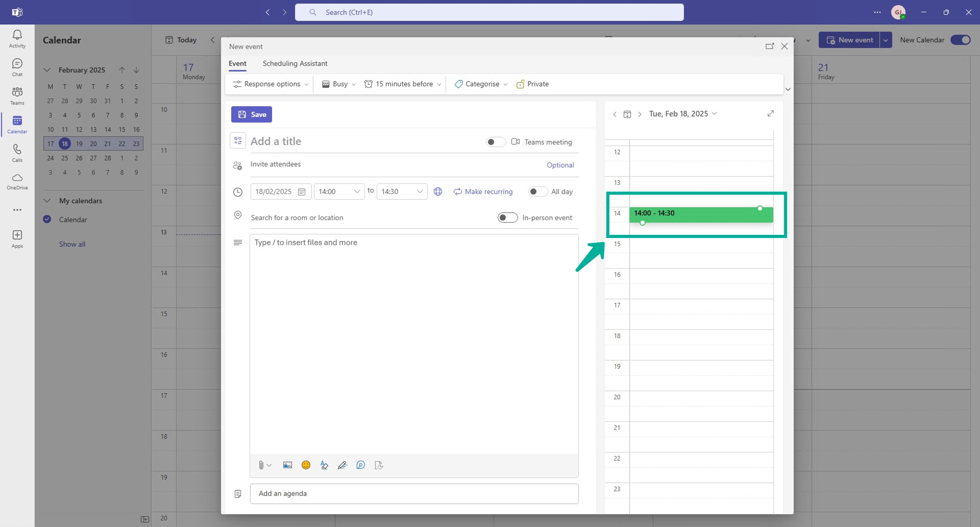Switch off the New Calendar toggle

[961, 40]
